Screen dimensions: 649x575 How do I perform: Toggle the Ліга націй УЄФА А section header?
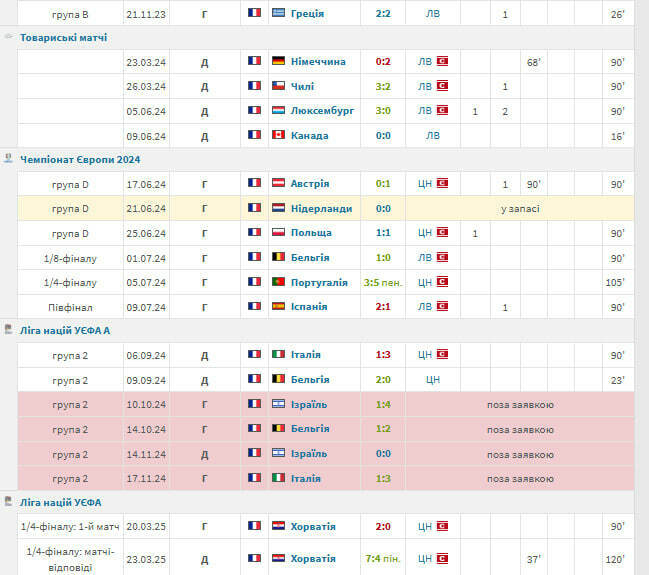[x=65, y=330]
